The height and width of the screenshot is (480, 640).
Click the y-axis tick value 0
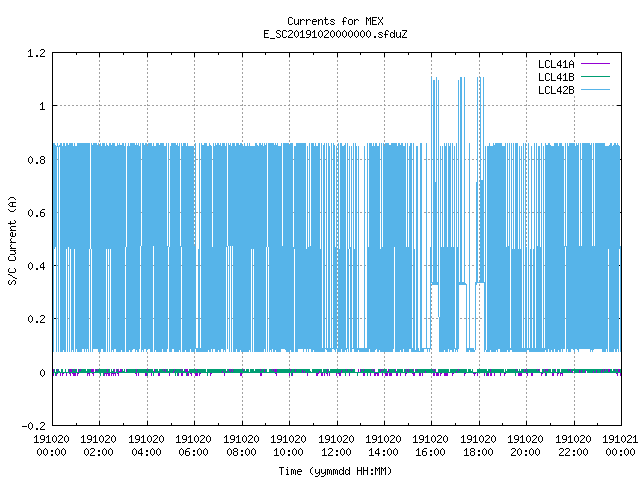[x=42, y=373]
